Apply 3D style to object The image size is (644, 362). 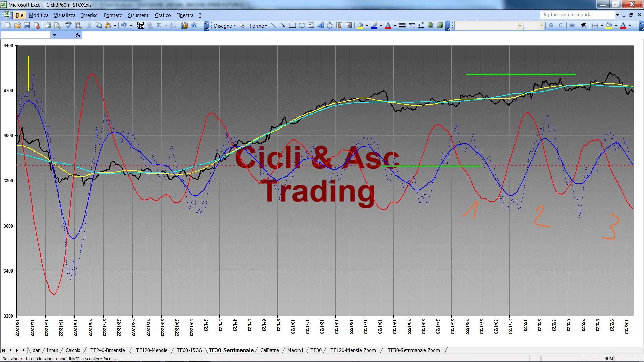click(x=440, y=25)
